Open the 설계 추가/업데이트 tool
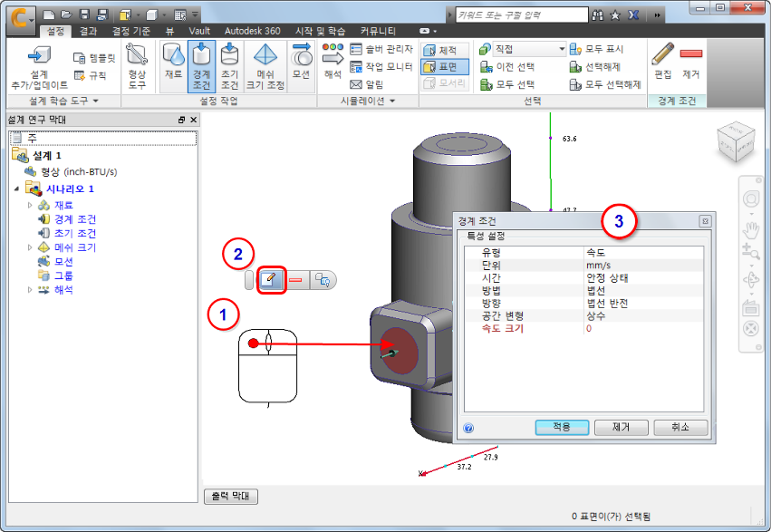 pos(39,67)
